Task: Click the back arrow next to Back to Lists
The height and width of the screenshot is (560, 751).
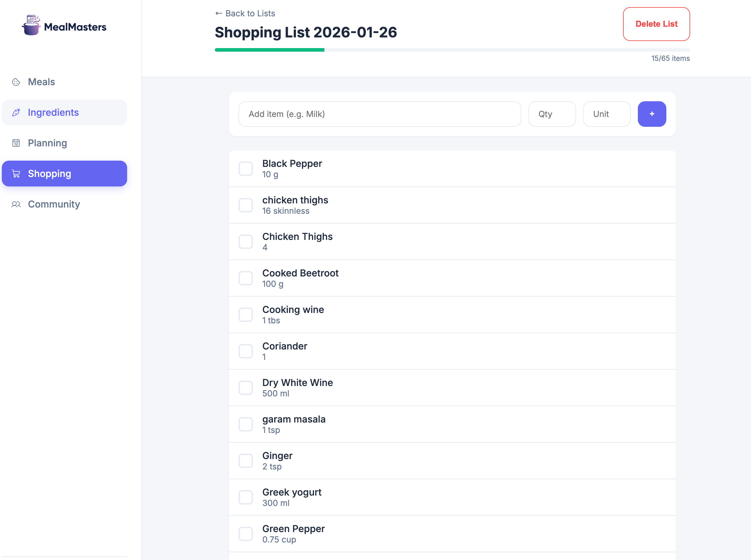Action: coord(219,14)
